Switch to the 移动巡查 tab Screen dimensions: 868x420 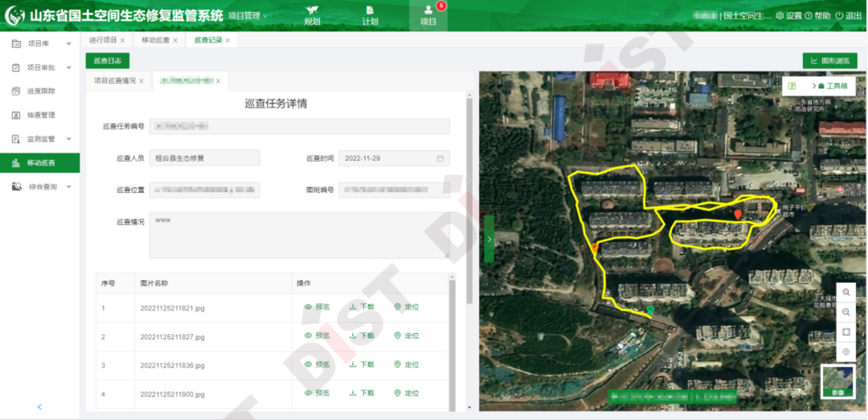click(x=156, y=40)
